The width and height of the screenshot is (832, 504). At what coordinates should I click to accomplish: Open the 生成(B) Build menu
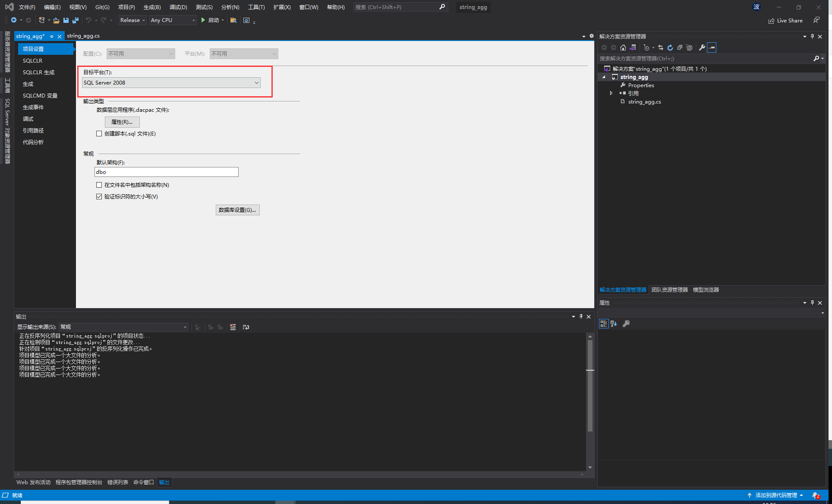[152, 7]
